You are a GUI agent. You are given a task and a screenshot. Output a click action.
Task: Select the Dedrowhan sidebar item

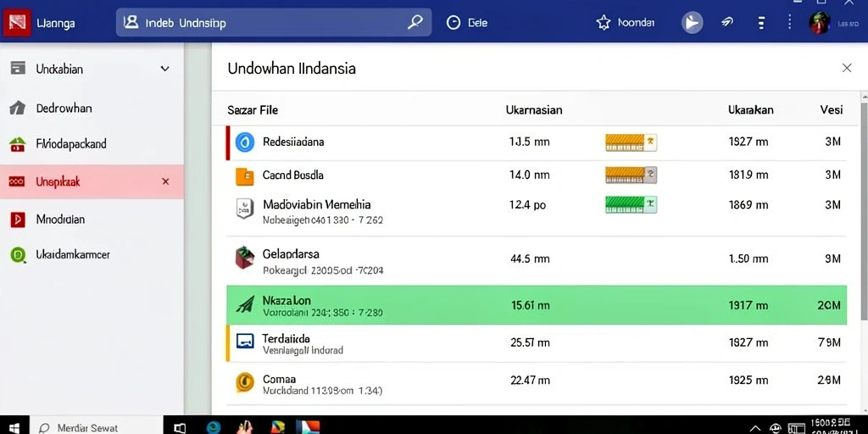click(92, 108)
